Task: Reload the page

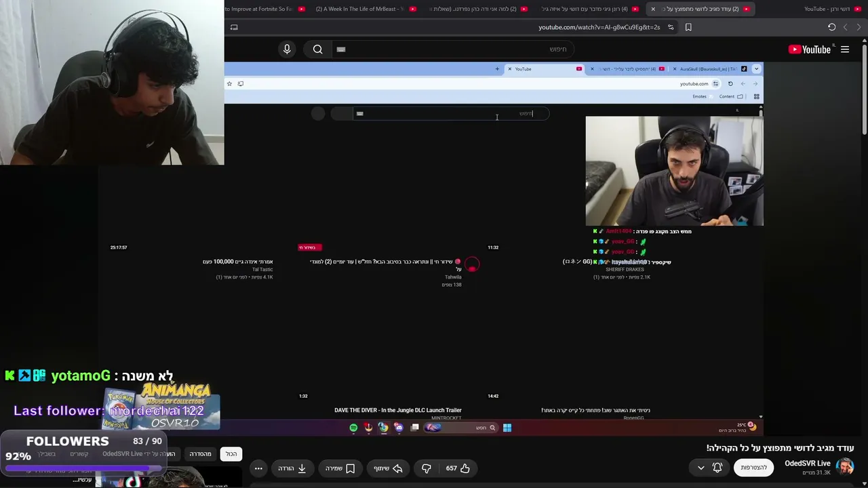Action: 831,27
